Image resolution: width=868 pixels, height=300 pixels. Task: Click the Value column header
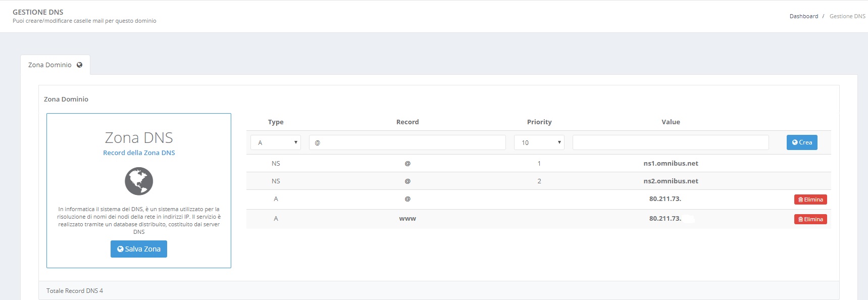[671, 122]
